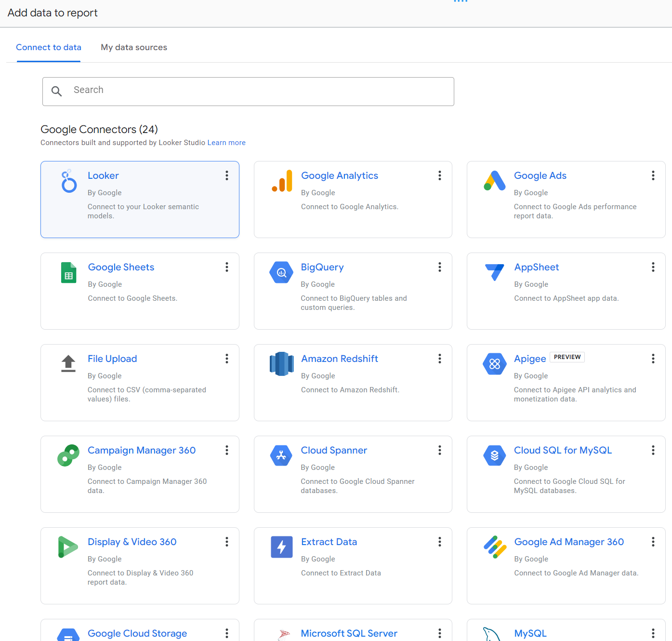Viewport: 672px width, 641px height.
Task: Click the magnifying glass search icon
Action: (x=56, y=91)
